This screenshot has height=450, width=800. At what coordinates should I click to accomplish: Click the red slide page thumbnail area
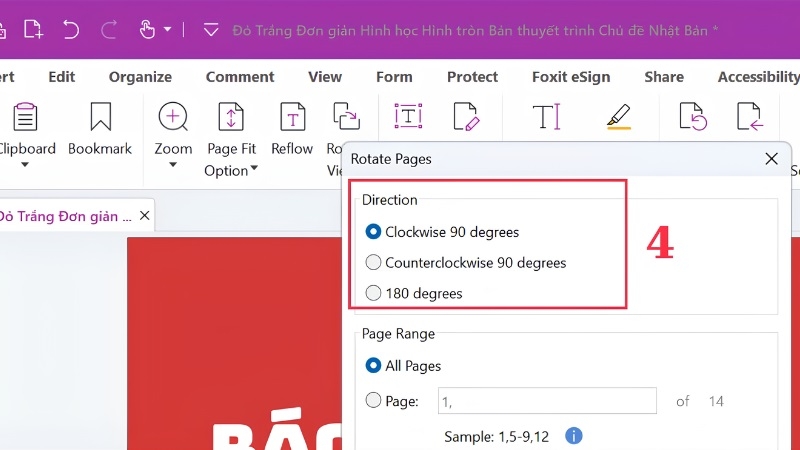click(x=235, y=343)
